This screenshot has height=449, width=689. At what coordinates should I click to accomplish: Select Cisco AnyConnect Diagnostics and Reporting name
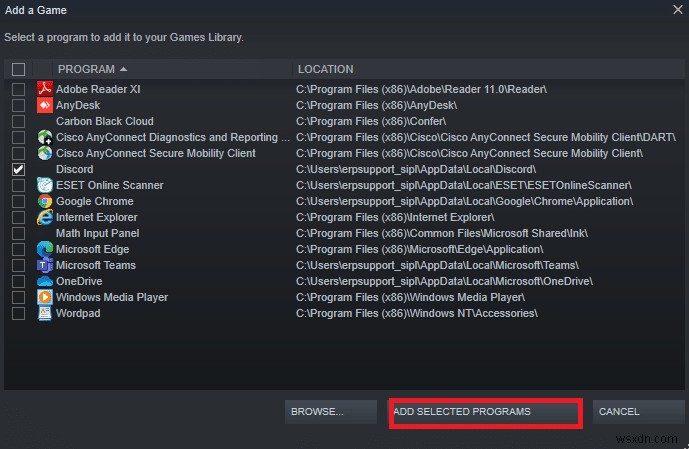coord(173,138)
